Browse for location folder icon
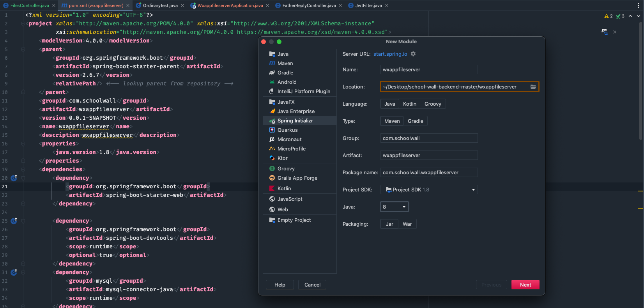Screen dimensions: 644x308 tap(533, 87)
